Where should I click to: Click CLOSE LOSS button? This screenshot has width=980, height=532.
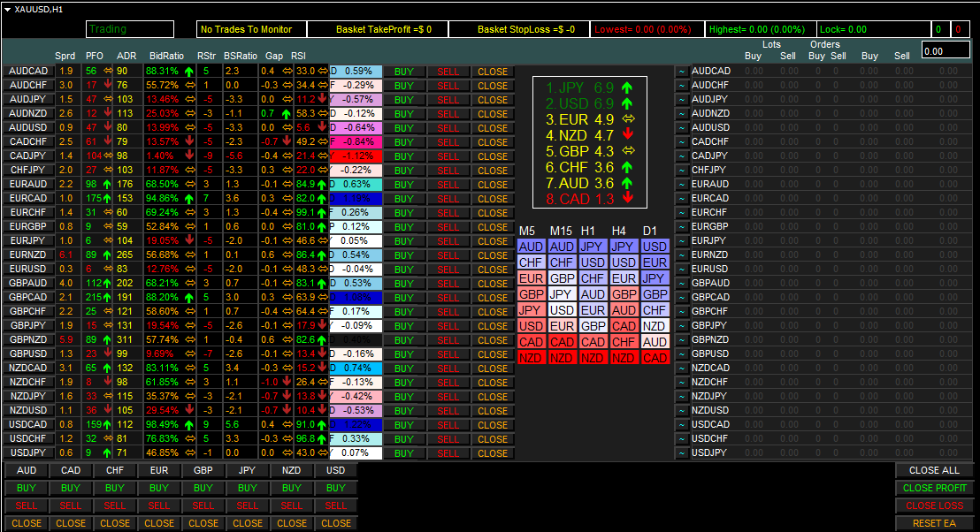point(934,505)
